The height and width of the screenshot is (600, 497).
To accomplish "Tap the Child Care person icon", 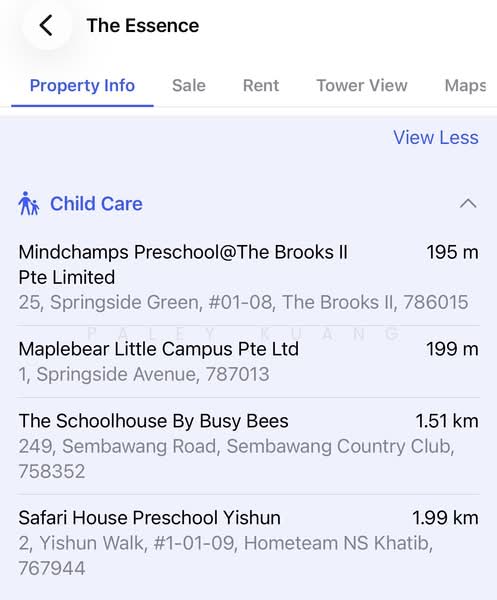I will tap(29, 204).
